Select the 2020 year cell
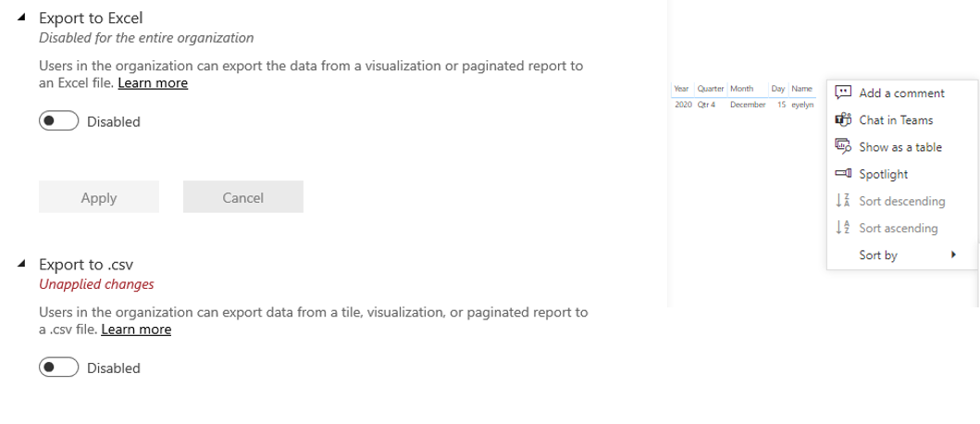 point(683,105)
